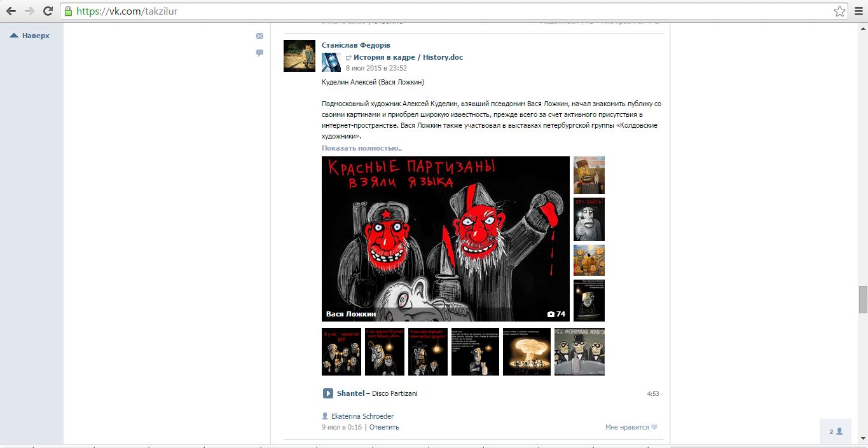868x448 pixels.
Task: Open the mushroom cloud explosion thumbnail
Action: click(x=527, y=351)
